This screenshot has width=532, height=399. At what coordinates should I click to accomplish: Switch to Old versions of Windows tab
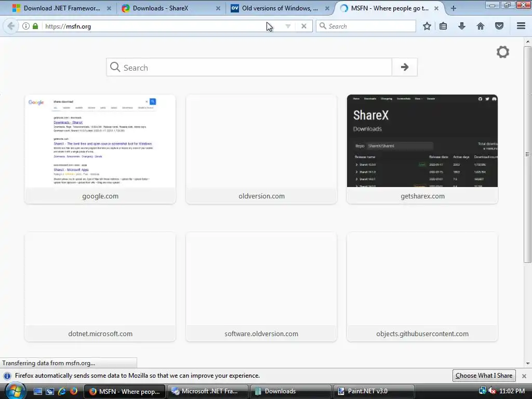[280, 8]
